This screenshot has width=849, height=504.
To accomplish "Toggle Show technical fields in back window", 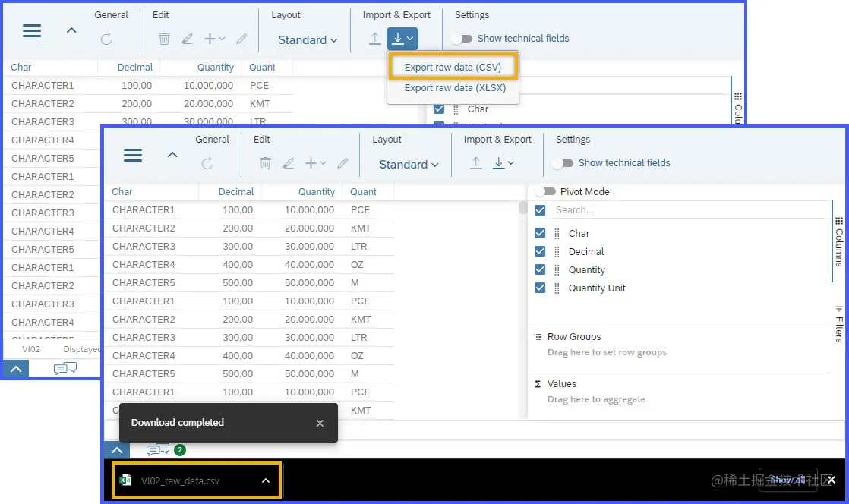I will 462,39.
